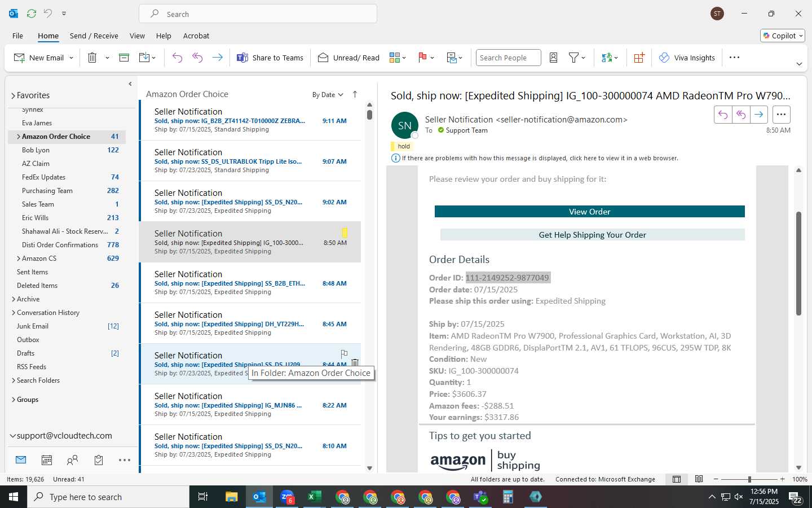Toggle Unread/Read for message

(x=348, y=58)
